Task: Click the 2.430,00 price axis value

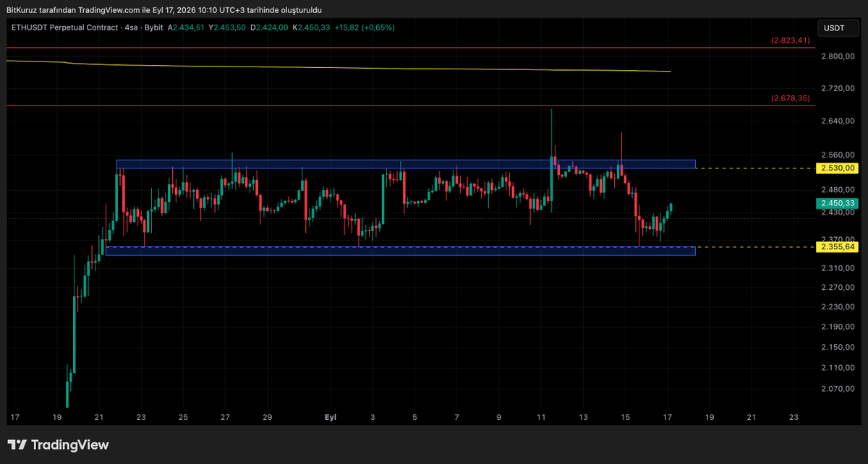Action: 837,212
